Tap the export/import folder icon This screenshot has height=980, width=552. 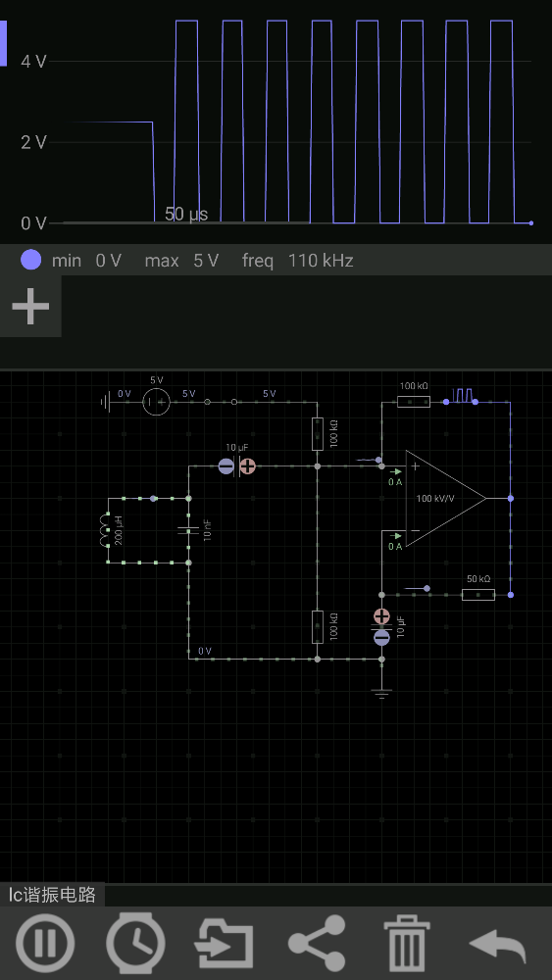point(226,943)
